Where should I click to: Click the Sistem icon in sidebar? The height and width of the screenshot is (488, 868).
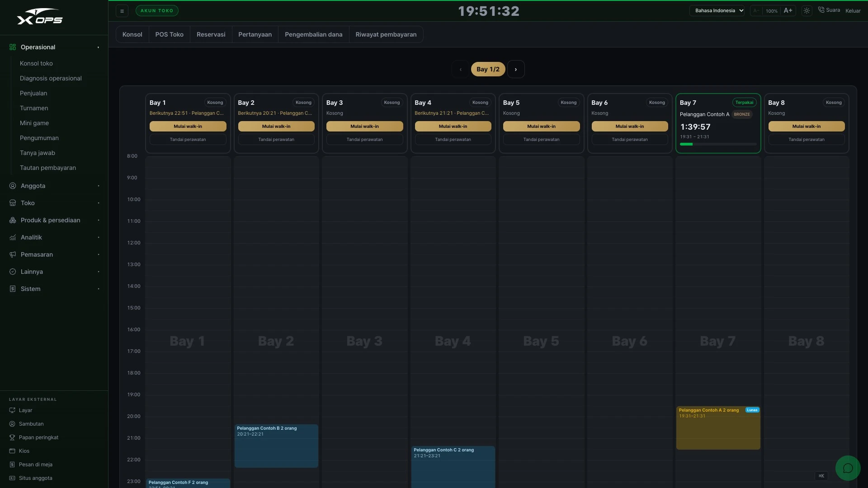click(13, 289)
